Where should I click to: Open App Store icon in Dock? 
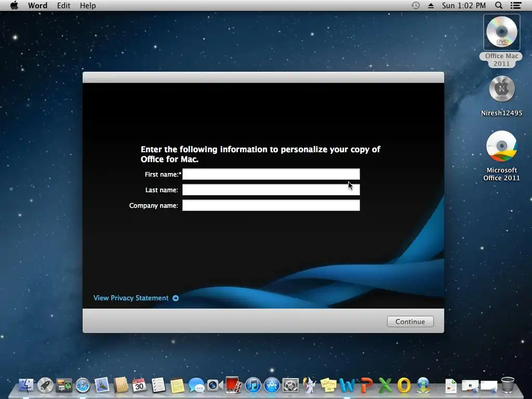(x=272, y=385)
